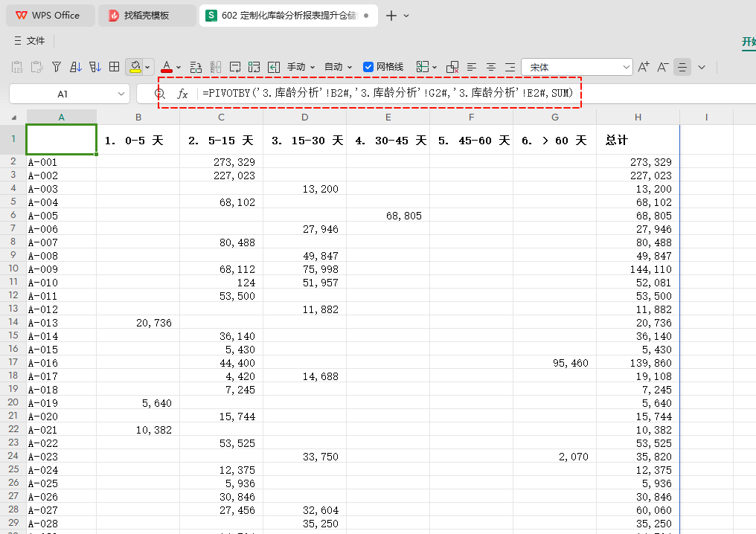Sort descending with the toolbar icon
This screenshot has width=756, height=534.
tap(95, 67)
